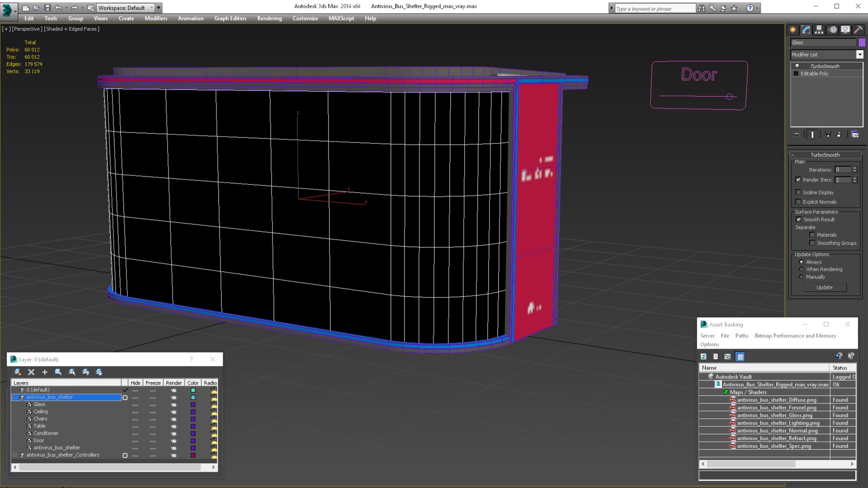Click Add Selected Objects plus icon
This screenshot has height=488, width=868.
pos(45,372)
